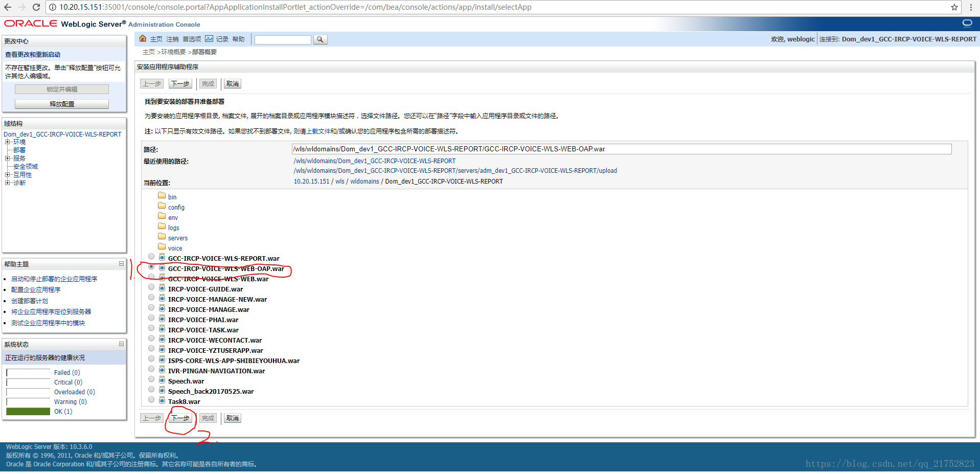Image resolution: width=980 pixels, height=474 pixels.
Task: Select radio for GCC-IRCP-VOICE-WLS-REPORT.war
Action: click(x=151, y=257)
